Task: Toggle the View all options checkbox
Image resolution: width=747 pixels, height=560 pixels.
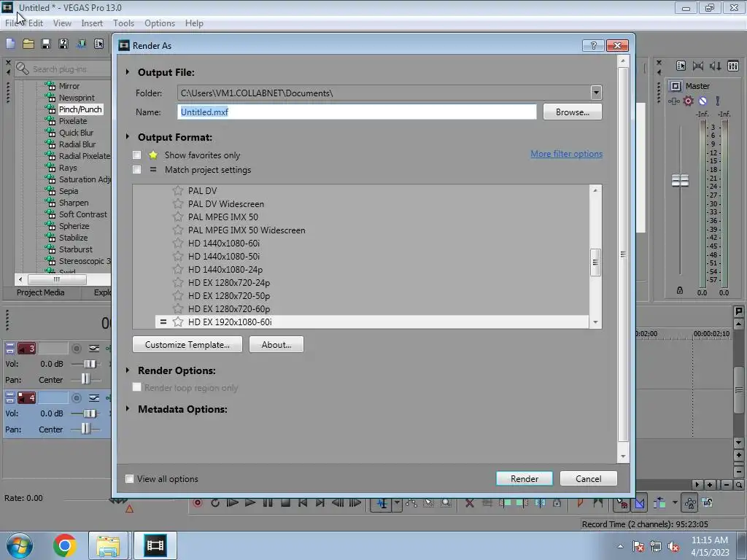Action: pyautogui.click(x=129, y=478)
